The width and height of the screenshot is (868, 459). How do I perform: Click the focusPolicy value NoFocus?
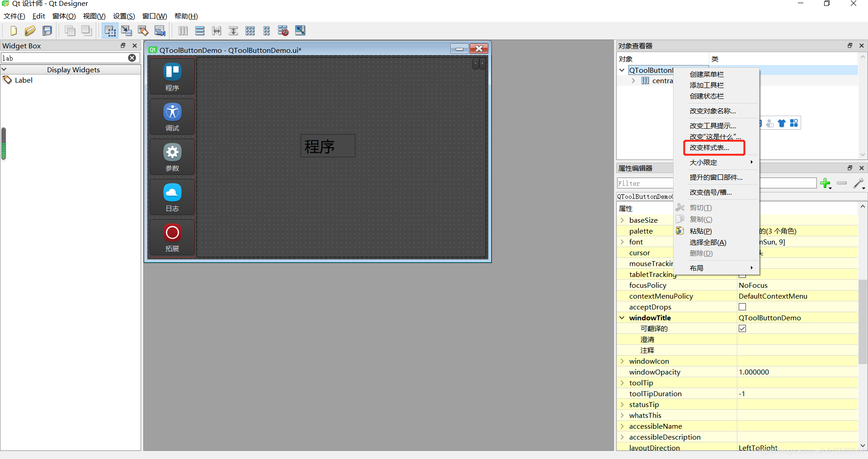click(x=798, y=286)
